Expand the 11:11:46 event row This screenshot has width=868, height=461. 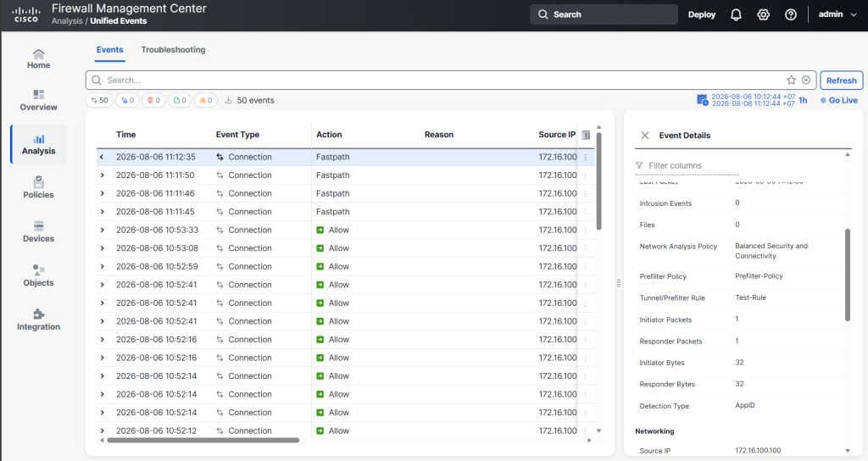(102, 194)
